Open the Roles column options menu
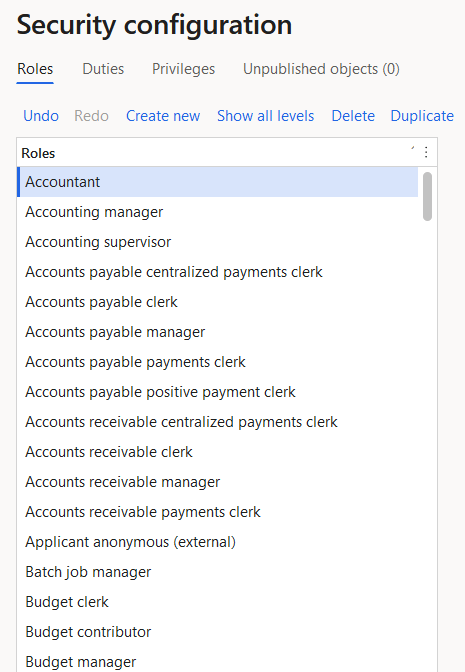The width and height of the screenshot is (465, 672). (426, 153)
